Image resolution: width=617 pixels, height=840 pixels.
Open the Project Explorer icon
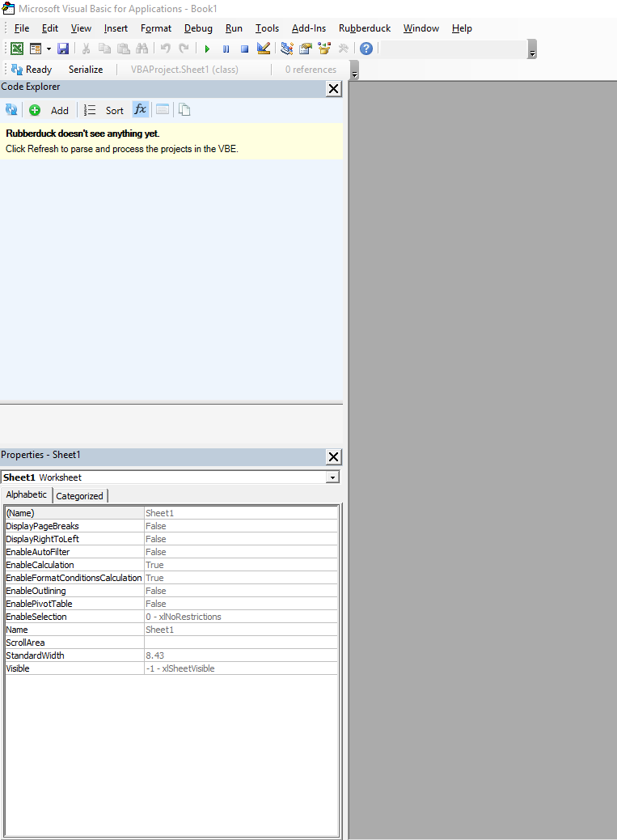[287, 49]
